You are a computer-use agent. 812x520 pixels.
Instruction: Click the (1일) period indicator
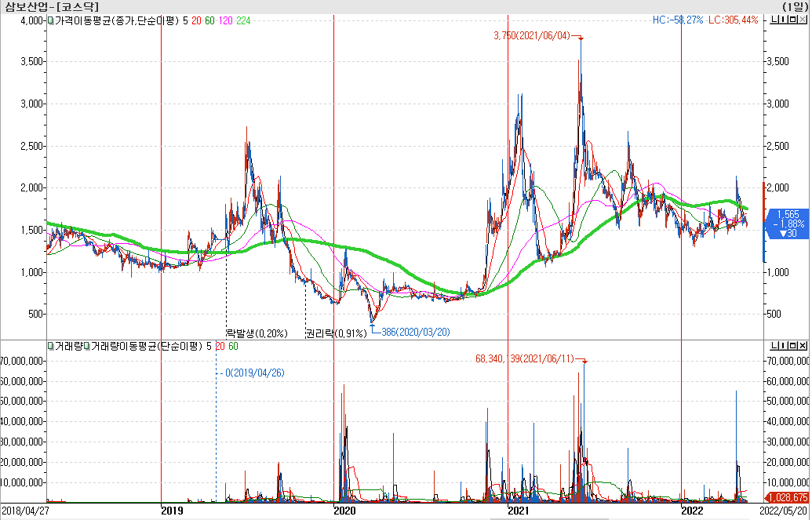tap(795, 7)
